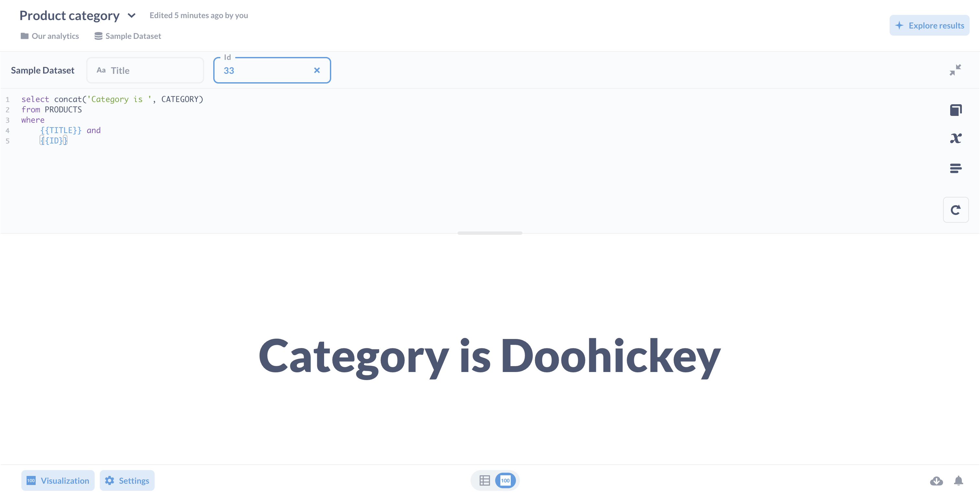The height and width of the screenshot is (496, 980).
Task: Expand the Our analytics breadcrumb
Action: 55,36
